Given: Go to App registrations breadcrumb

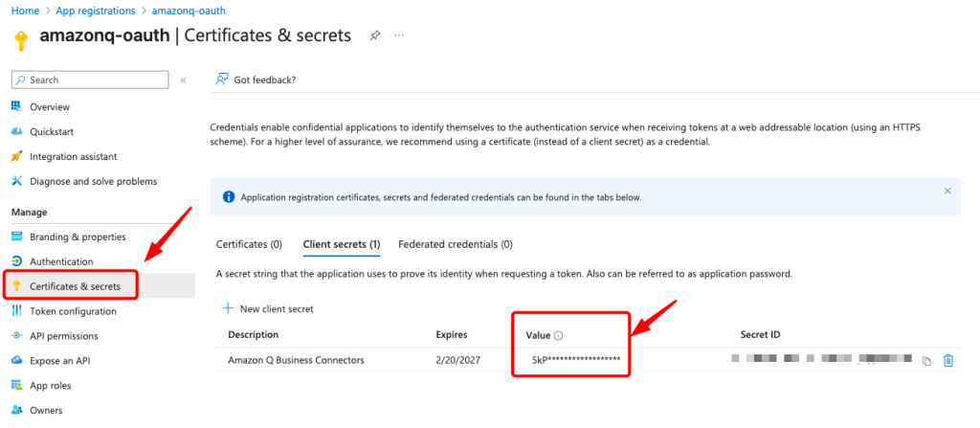Looking at the screenshot, I should point(94,10).
